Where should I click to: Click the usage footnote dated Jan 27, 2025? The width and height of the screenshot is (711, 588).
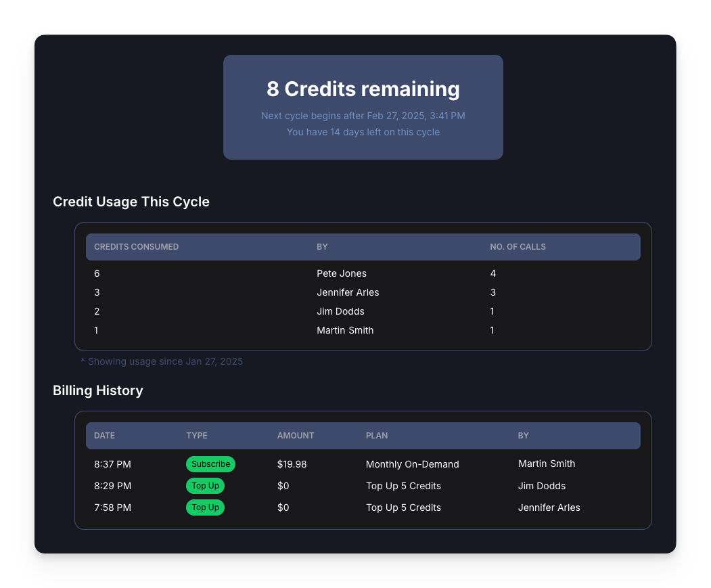[x=162, y=361]
